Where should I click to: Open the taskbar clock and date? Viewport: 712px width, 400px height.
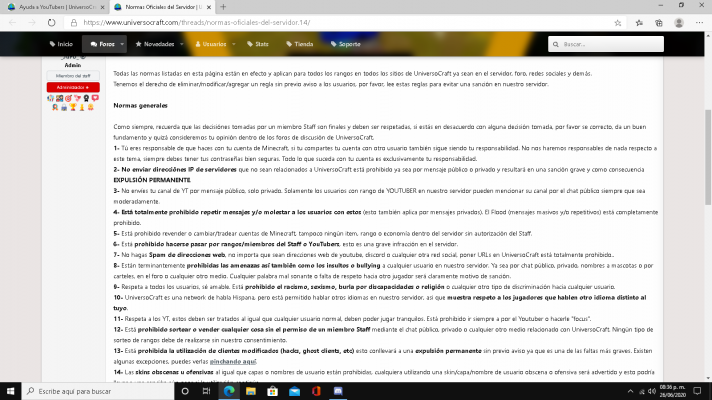pos(672,391)
